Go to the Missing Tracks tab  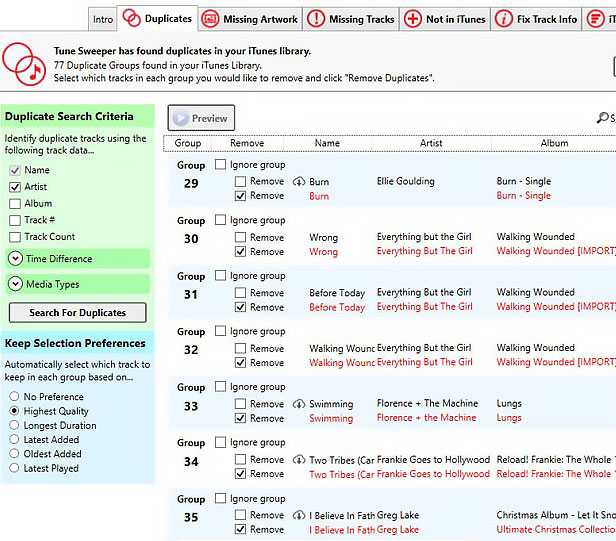[x=351, y=19]
